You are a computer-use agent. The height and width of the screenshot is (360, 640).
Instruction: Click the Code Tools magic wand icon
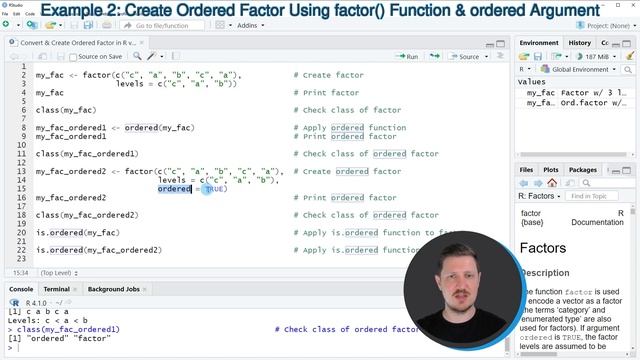point(152,56)
